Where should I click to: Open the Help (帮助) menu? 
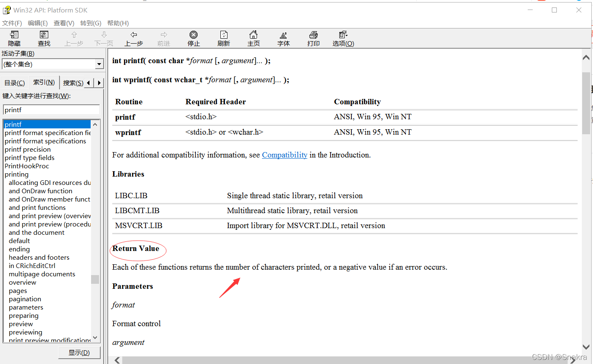118,23
